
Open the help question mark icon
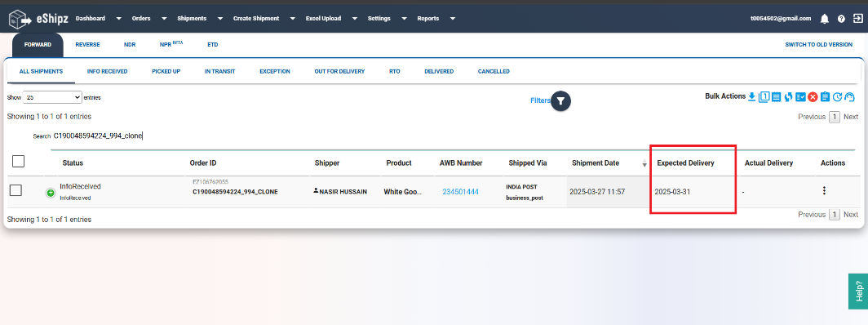(841, 19)
